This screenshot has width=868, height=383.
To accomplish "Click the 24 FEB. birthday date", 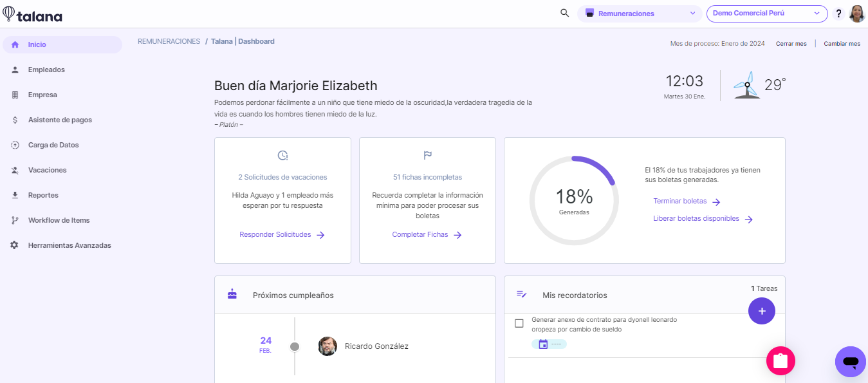I will [266, 345].
